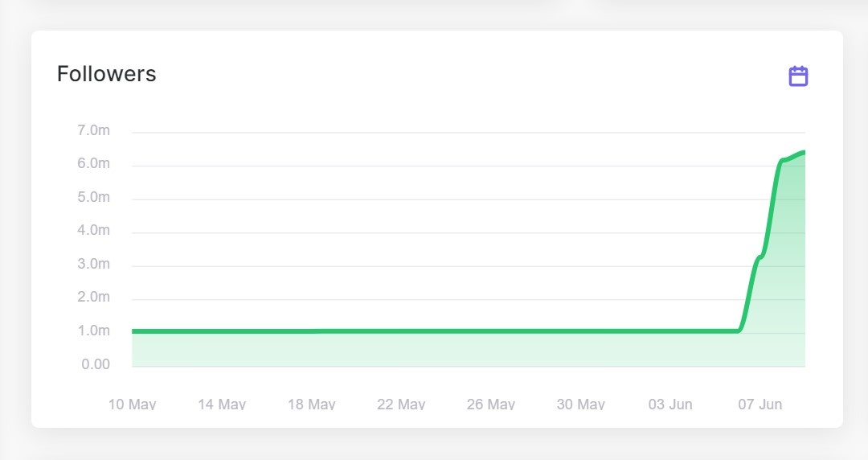Click the 1.0m y-axis label
The width and height of the screenshot is (868, 460).
coord(93,331)
